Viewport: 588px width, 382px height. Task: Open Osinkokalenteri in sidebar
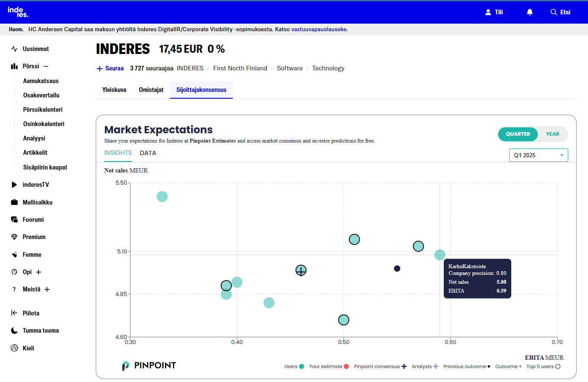coord(44,124)
